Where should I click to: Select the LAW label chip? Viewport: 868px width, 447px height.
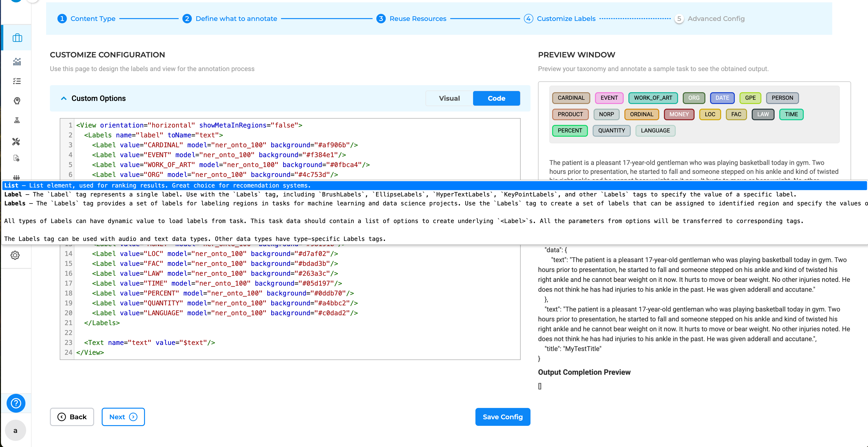[763, 115]
